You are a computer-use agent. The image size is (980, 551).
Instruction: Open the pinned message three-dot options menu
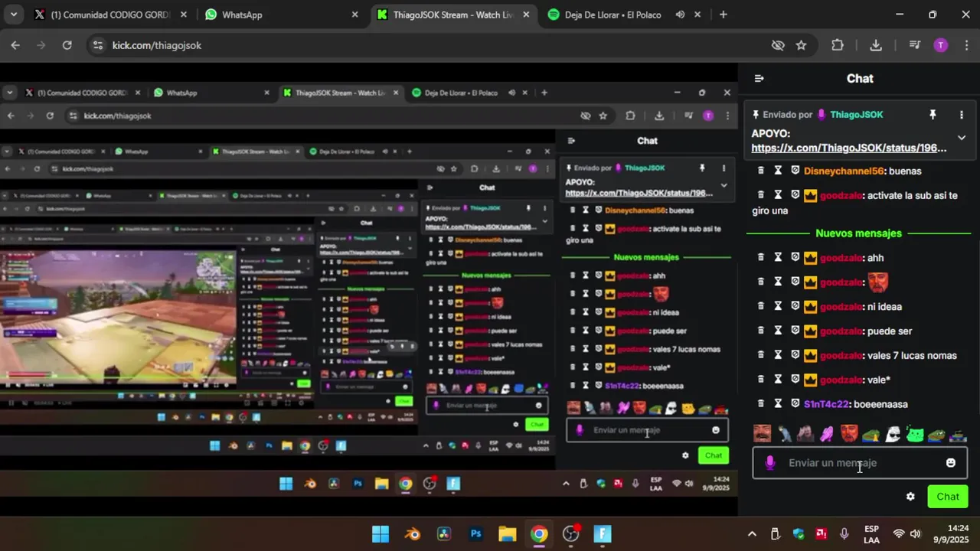tap(962, 115)
